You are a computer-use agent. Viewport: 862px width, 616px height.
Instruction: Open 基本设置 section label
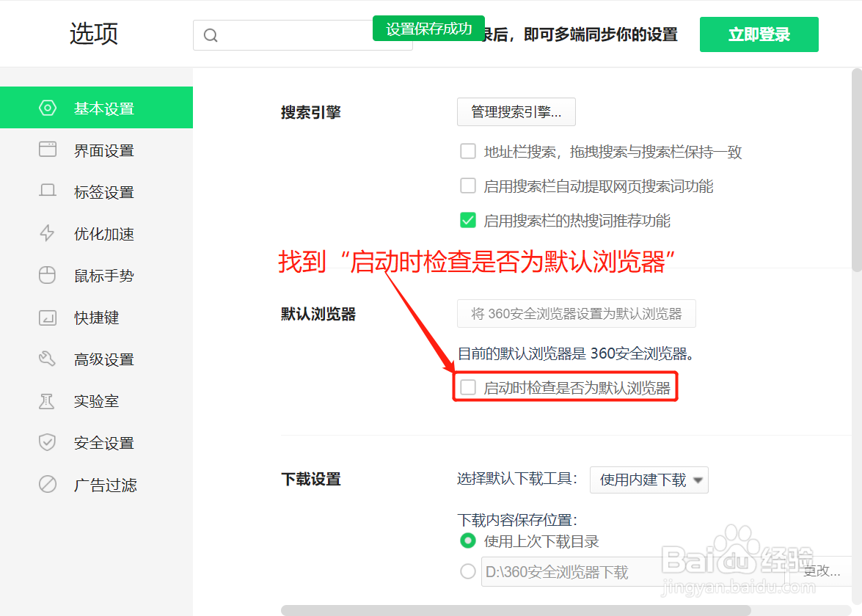[104, 109]
